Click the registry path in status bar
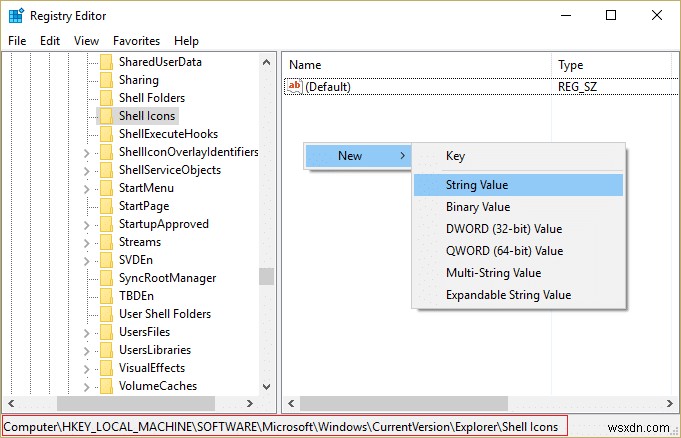Image resolution: width=681 pixels, height=438 pixels. point(281,427)
